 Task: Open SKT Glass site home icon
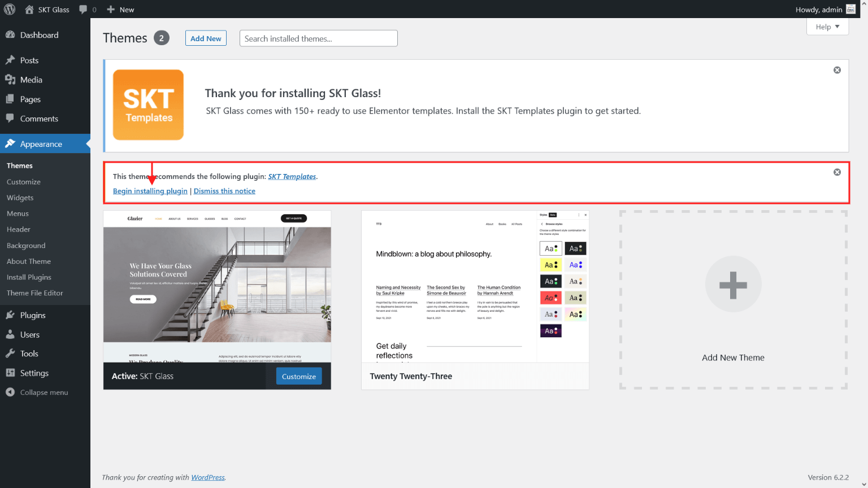29,10
